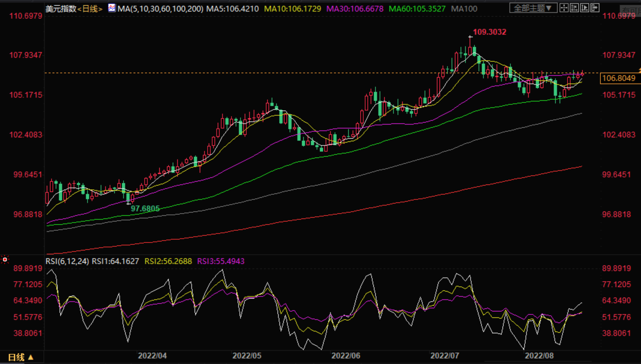Click the magenta MA30:106.6678 legend entry

coord(355,9)
